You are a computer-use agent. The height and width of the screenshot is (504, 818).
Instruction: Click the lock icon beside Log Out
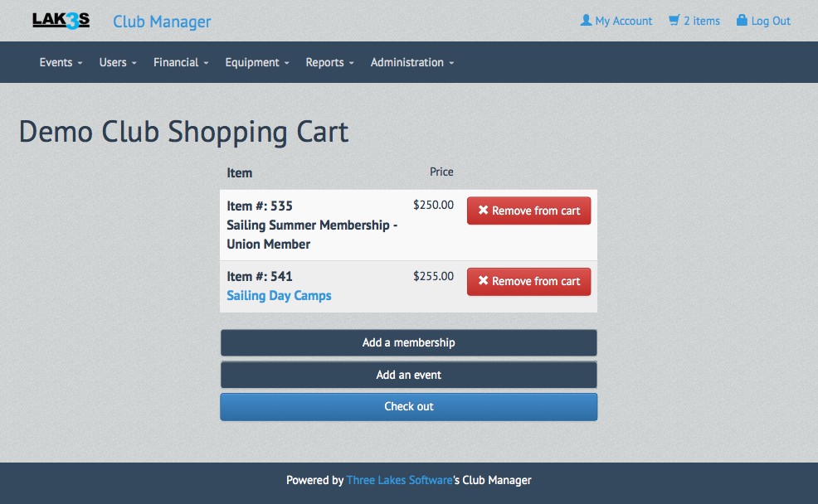[742, 21]
